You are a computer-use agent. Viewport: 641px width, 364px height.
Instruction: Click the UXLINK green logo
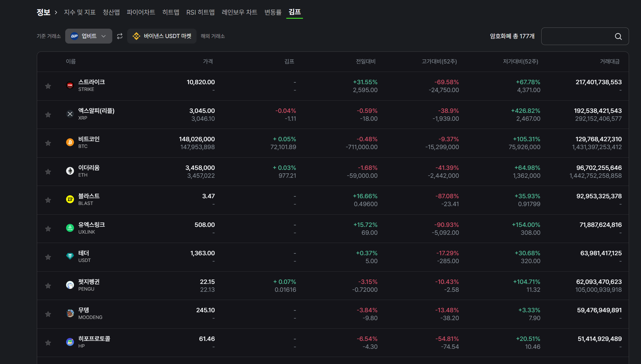[70, 228]
